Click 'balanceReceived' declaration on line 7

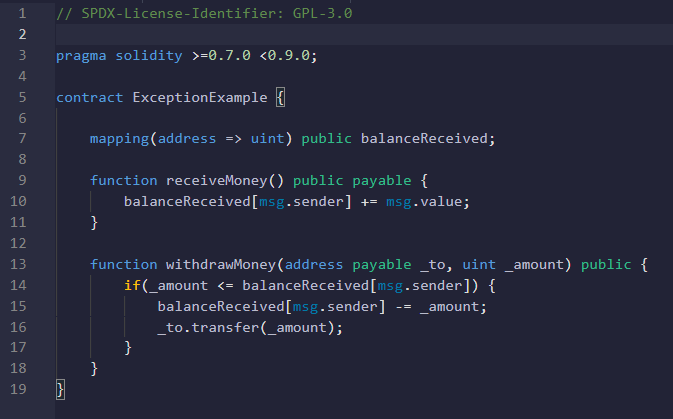point(424,139)
